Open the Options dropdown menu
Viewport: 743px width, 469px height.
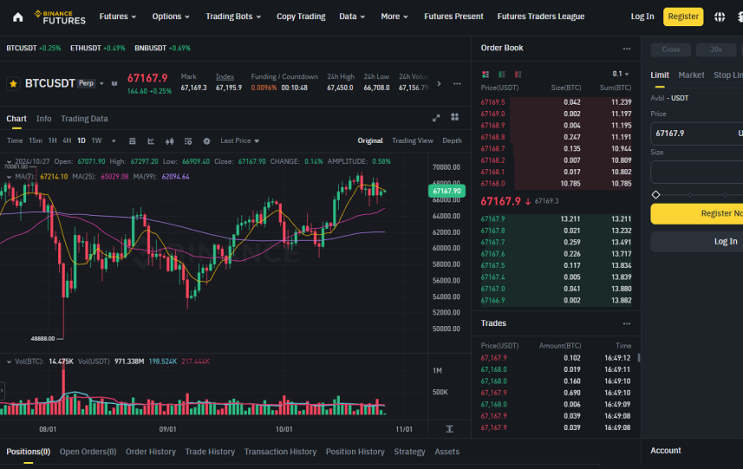pyautogui.click(x=171, y=17)
